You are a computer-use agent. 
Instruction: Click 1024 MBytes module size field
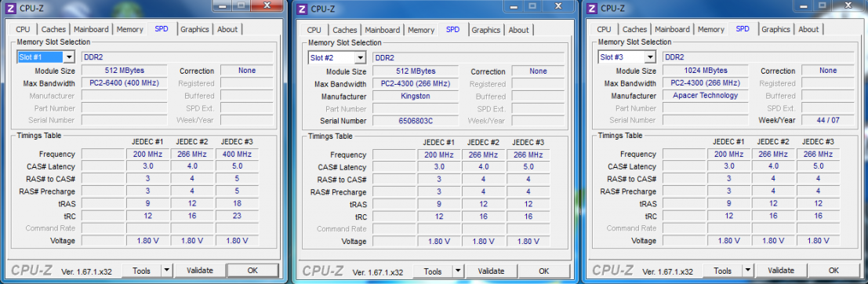click(x=706, y=71)
